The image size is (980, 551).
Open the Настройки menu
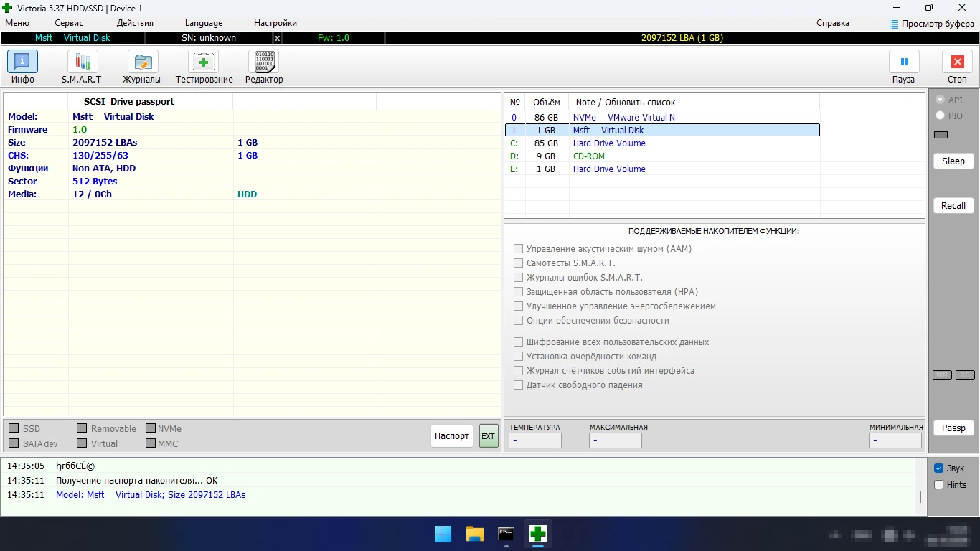(x=275, y=23)
